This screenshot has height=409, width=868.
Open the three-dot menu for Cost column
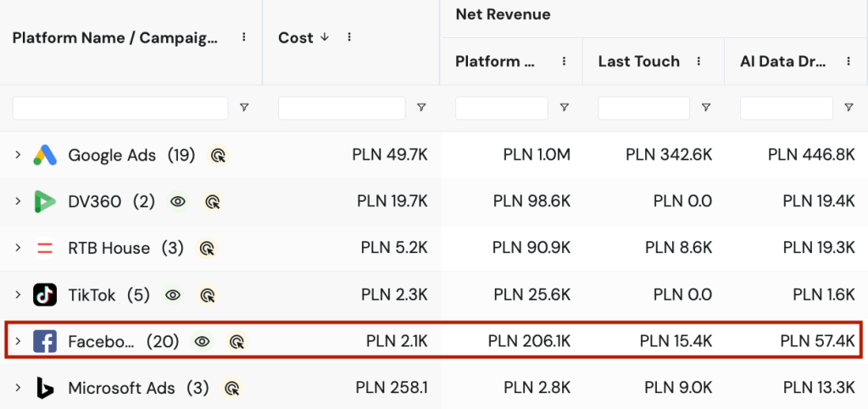pyautogui.click(x=349, y=37)
